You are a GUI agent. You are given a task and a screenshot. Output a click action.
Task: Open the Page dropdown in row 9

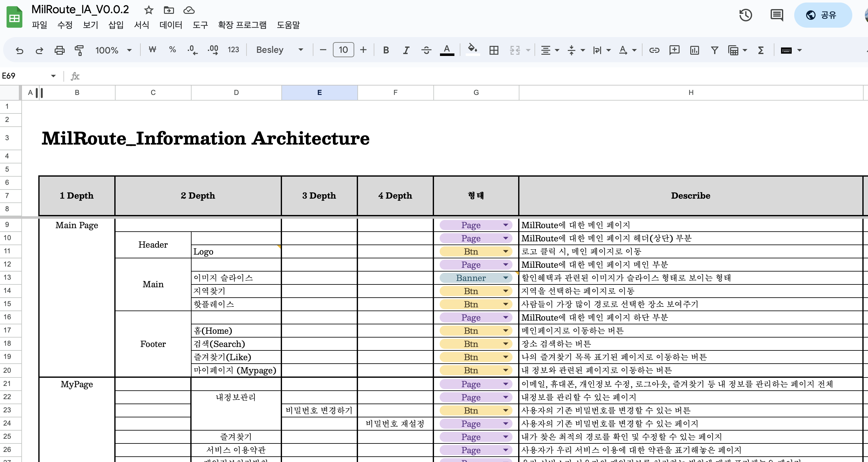point(505,225)
